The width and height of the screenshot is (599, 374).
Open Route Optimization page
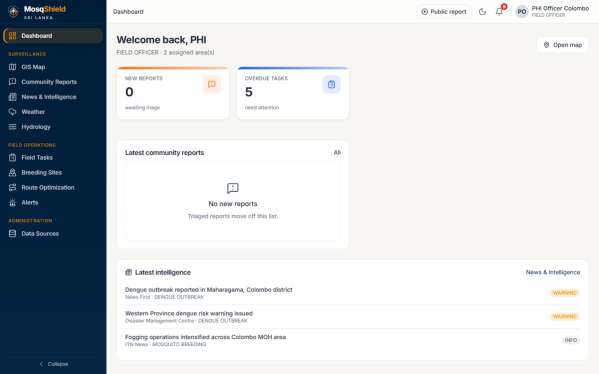click(53, 187)
